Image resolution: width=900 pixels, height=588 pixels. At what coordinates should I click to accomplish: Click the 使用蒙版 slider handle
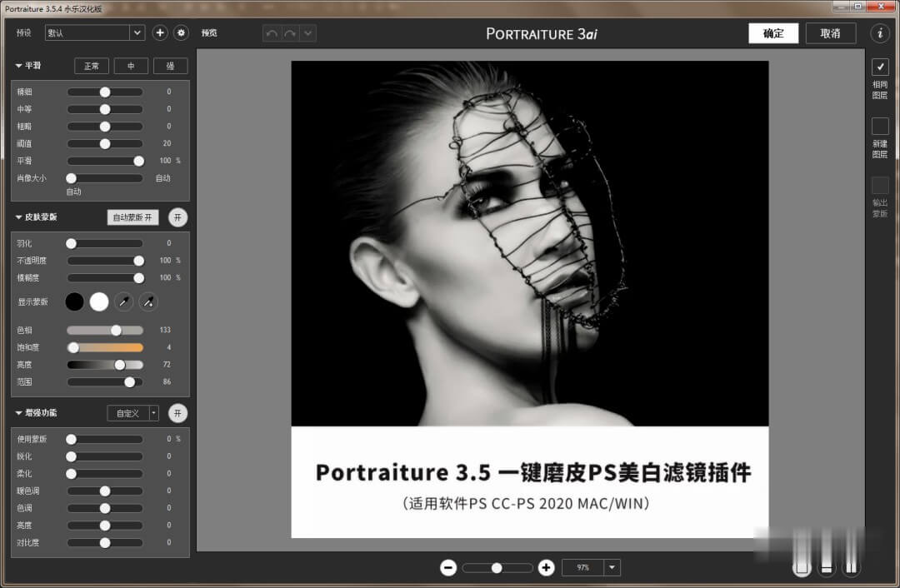[x=71, y=440]
